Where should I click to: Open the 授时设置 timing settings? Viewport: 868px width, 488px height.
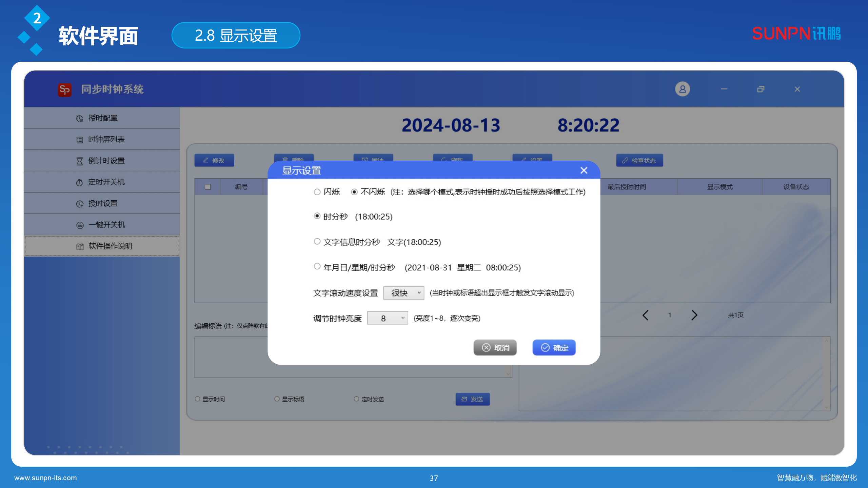(x=103, y=203)
